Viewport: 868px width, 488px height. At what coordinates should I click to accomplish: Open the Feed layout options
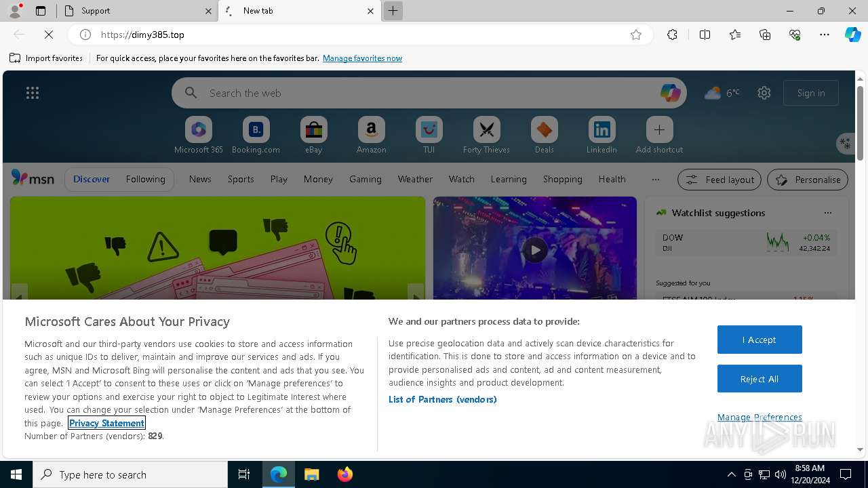point(719,180)
